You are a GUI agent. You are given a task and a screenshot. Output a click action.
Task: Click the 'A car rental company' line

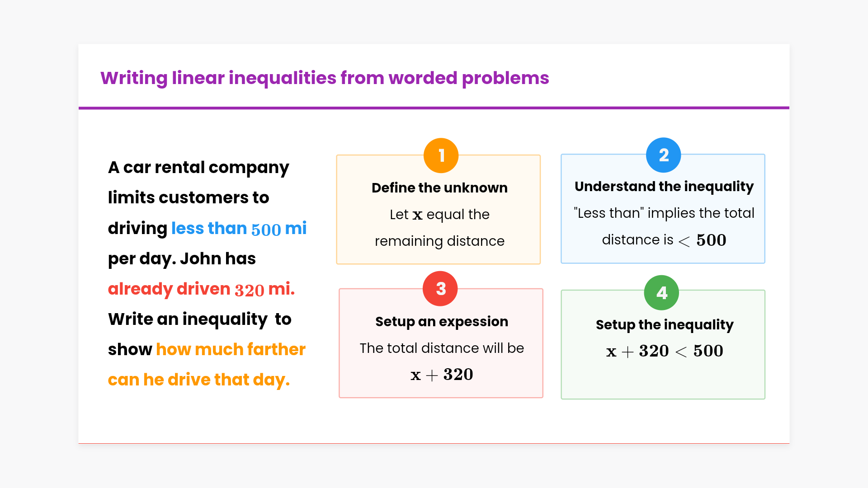pos(198,168)
